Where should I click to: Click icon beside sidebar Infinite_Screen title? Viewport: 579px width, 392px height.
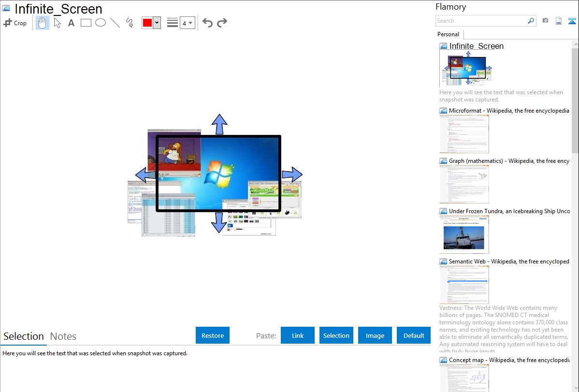444,46
